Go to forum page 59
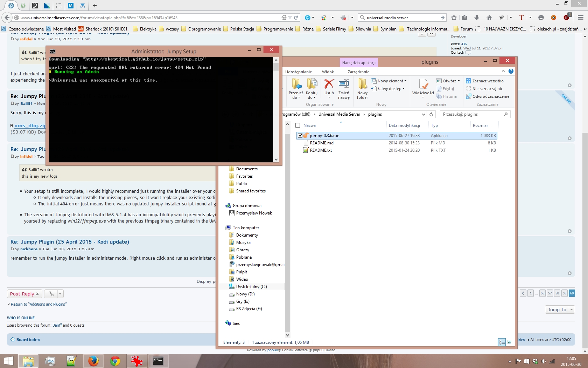Screen dimensions: 588x368 tap(565, 293)
